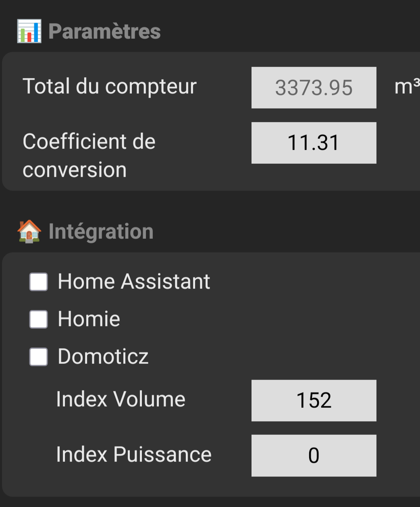
Task: Click the Index Puissance input box
Action: (314, 455)
